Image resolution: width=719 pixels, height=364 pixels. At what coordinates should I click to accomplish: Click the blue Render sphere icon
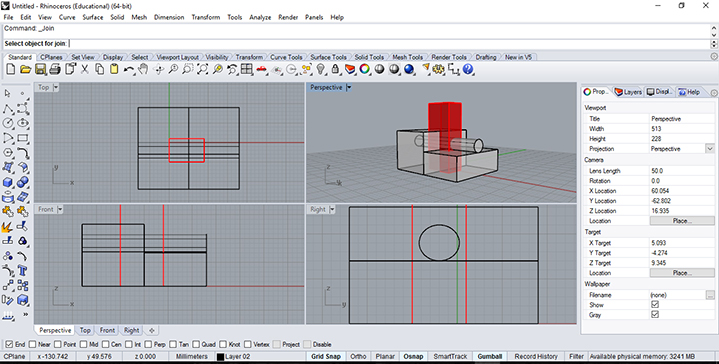pos(409,69)
